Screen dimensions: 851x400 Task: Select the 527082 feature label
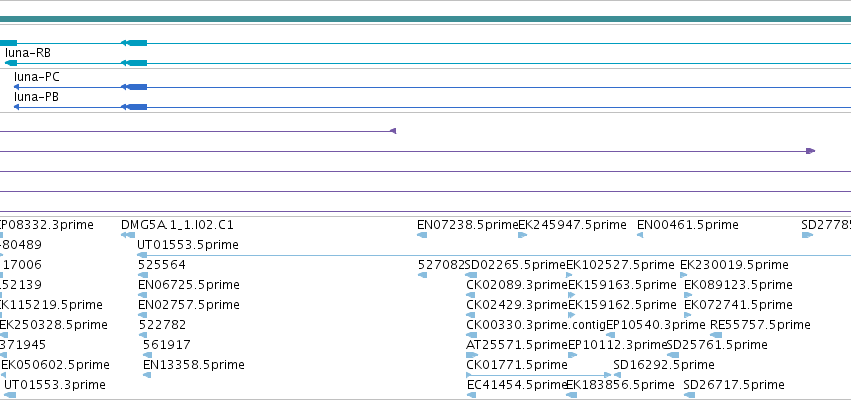click(441, 265)
